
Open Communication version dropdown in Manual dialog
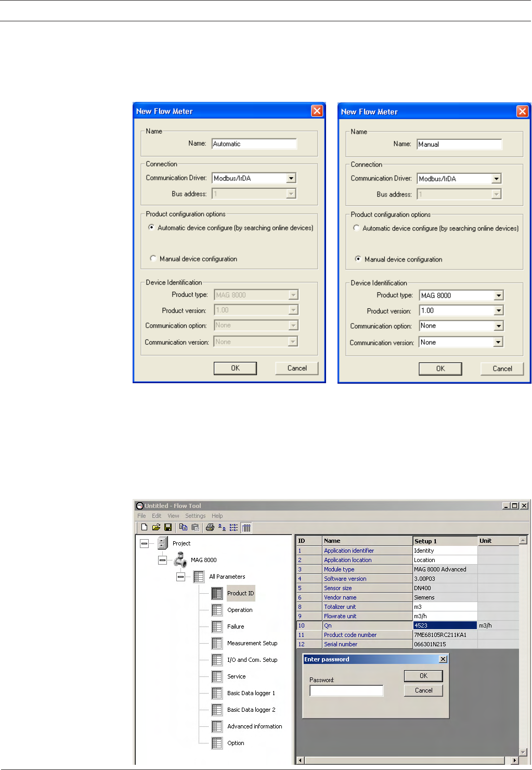498,342
